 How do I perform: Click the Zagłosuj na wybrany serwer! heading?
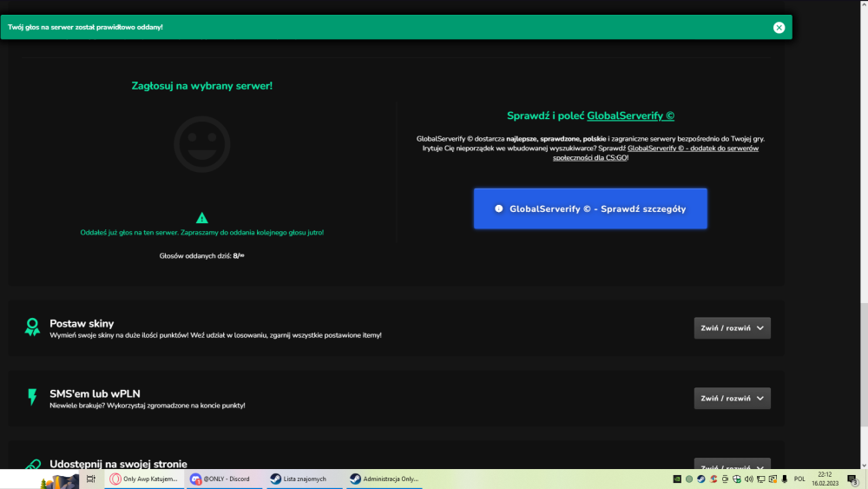tap(202, 86)
